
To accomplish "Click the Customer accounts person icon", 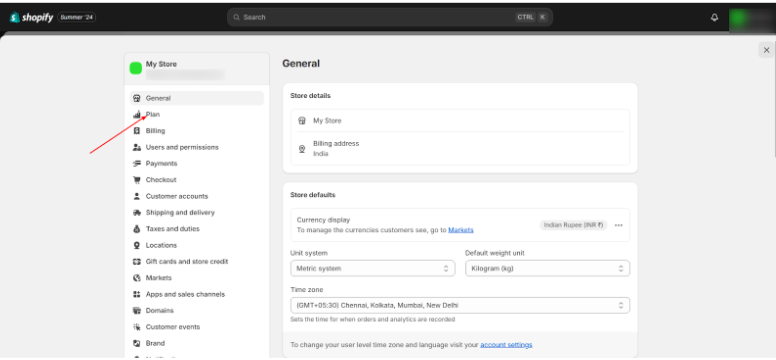I will 137,196.
